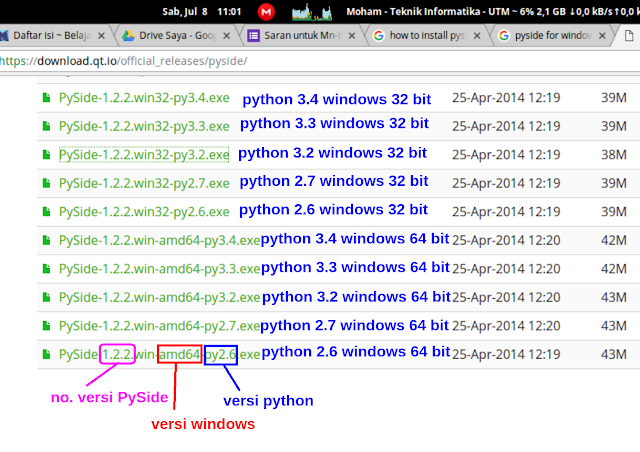Click file icon beside win-amd64-py3.2.exe
640x452 pixels.
coord(47,297)
